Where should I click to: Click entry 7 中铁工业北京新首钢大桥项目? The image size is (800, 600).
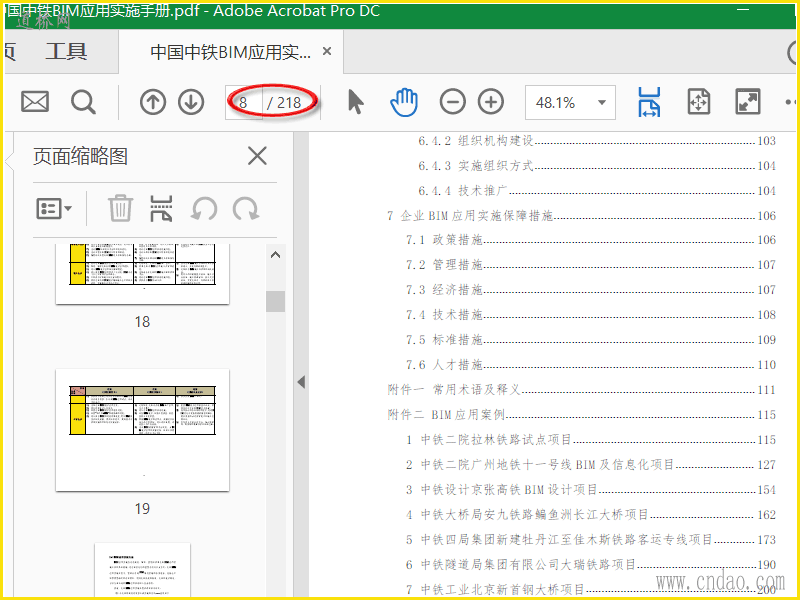point(590,590)
